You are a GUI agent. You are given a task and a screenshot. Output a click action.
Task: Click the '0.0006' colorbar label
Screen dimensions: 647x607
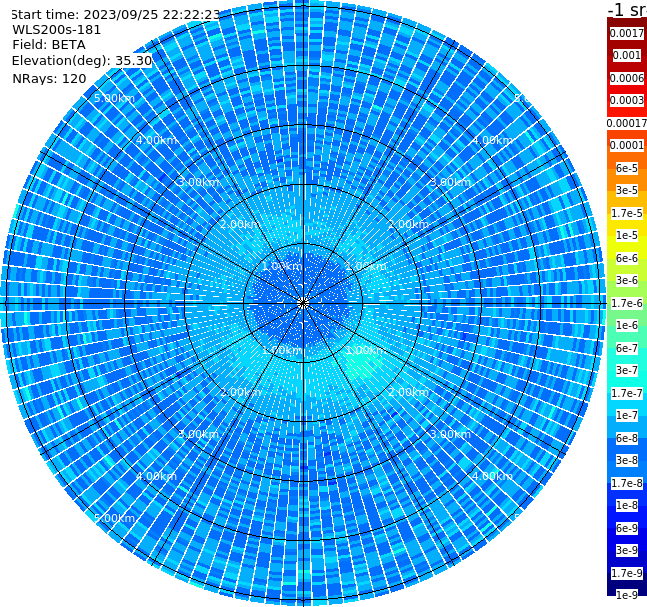[x=627, y=78]
